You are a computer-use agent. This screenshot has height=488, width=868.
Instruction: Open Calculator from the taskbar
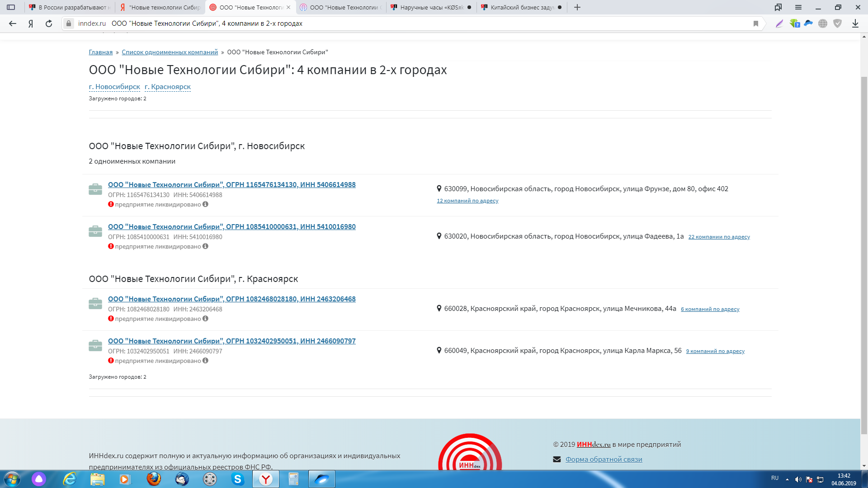click(x=294, y=479)
